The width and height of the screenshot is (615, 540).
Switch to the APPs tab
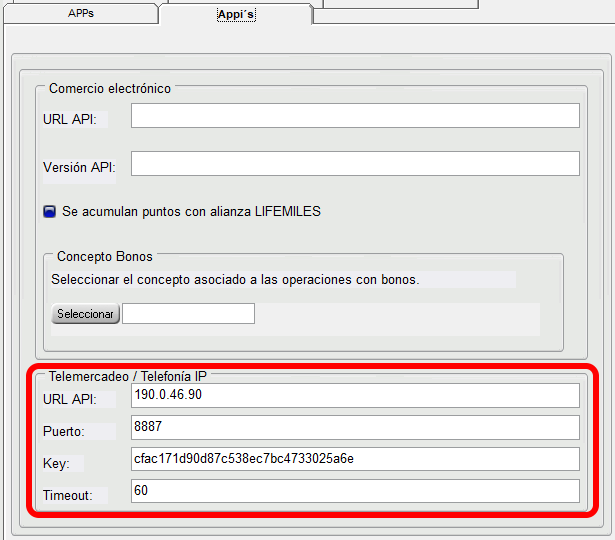80,15
